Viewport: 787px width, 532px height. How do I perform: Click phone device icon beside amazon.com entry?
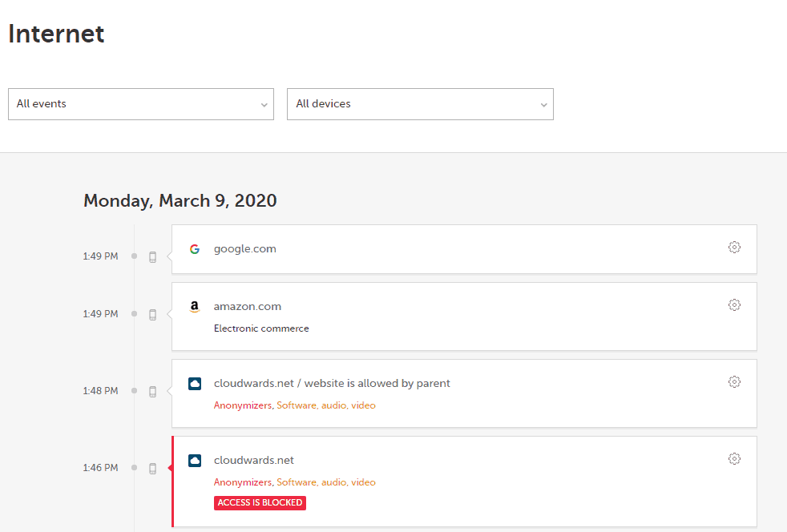(152, 315)
